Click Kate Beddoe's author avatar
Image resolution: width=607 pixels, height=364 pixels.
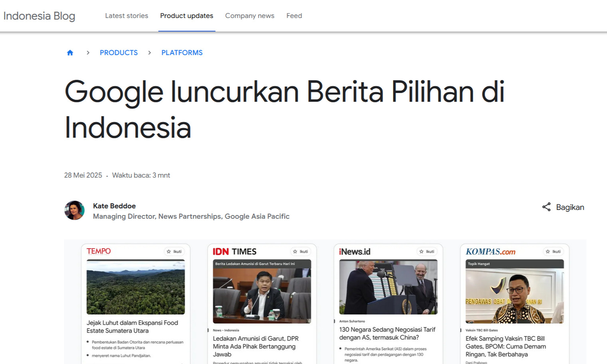tap(74, 210)
